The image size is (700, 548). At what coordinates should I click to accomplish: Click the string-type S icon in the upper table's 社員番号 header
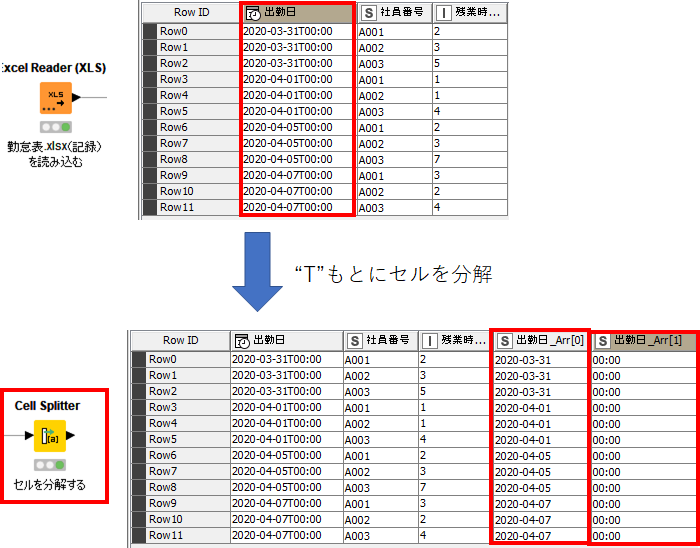pyautogui.click(x=368, y=13)
